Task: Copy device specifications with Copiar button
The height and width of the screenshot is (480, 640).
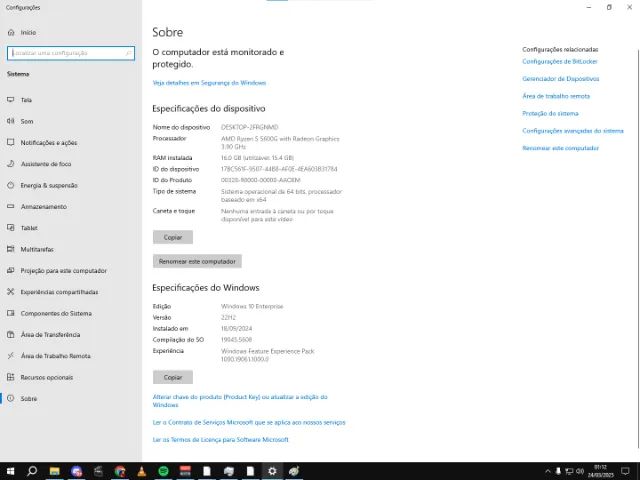Action: (173, 237)
